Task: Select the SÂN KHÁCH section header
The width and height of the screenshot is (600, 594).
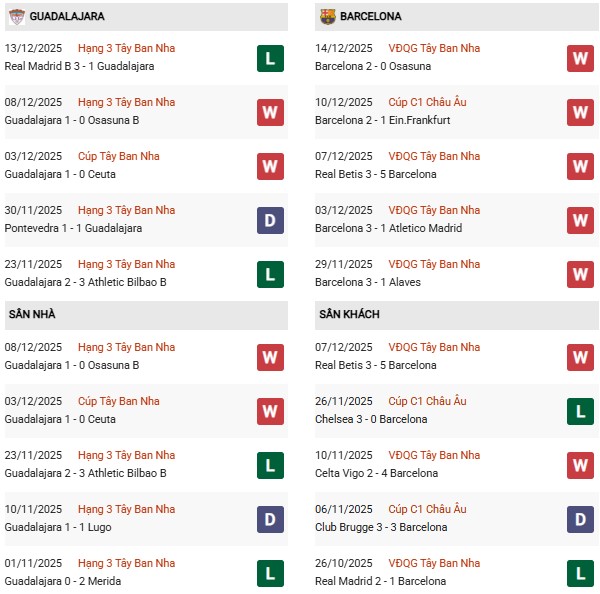Action: pyautogui.click(x=350, y=315)
